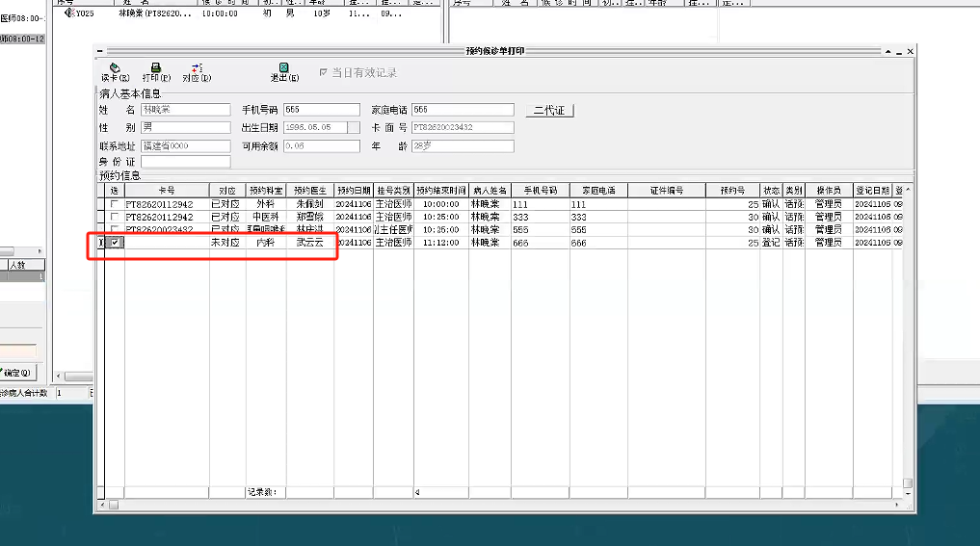Click the phone number cell 666

click(x=540, y=243)
